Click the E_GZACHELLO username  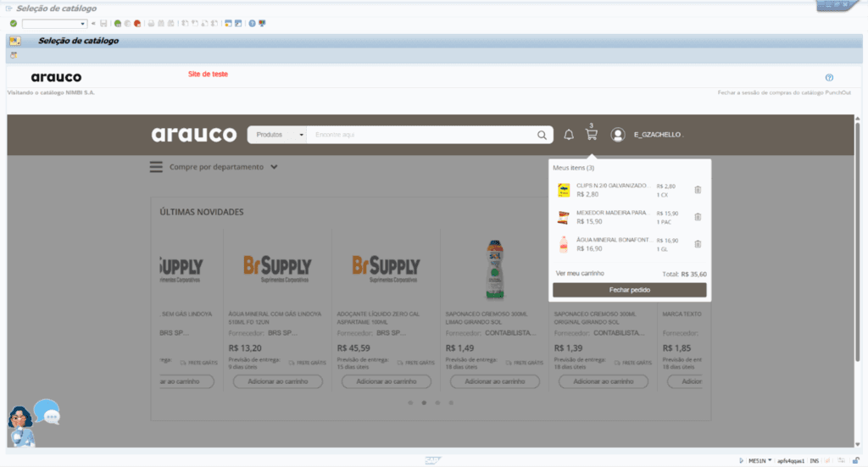[x=659, y=135]
